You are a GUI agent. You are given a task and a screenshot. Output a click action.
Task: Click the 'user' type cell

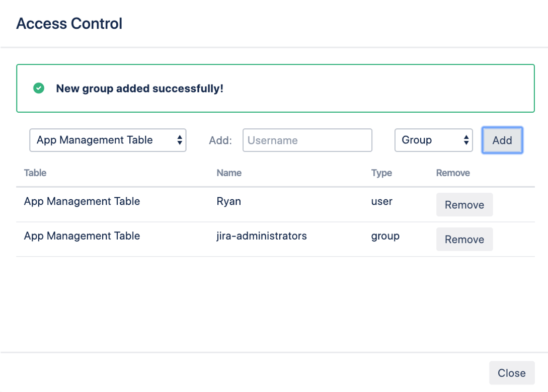click(x=381, y=201)
